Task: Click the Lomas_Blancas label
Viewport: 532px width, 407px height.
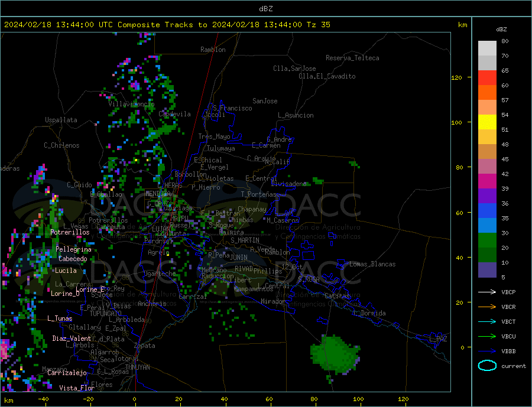Action: point(372,264)
